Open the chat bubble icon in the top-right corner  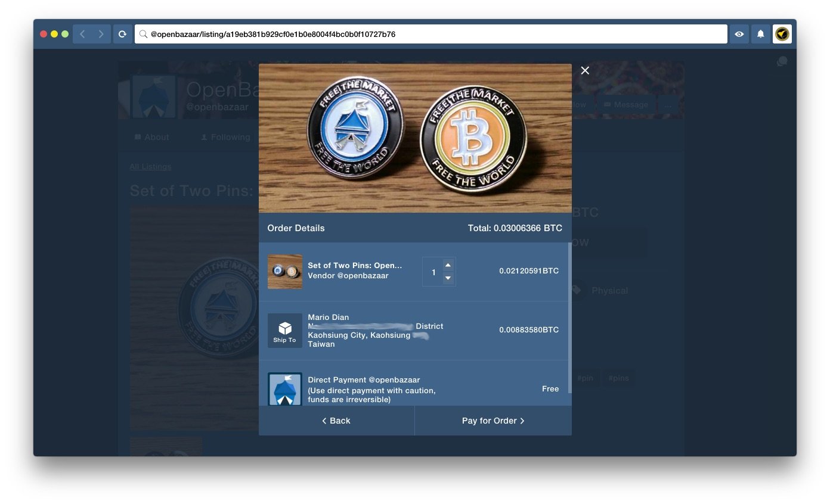pyautogui.click(x=782, y=61)
